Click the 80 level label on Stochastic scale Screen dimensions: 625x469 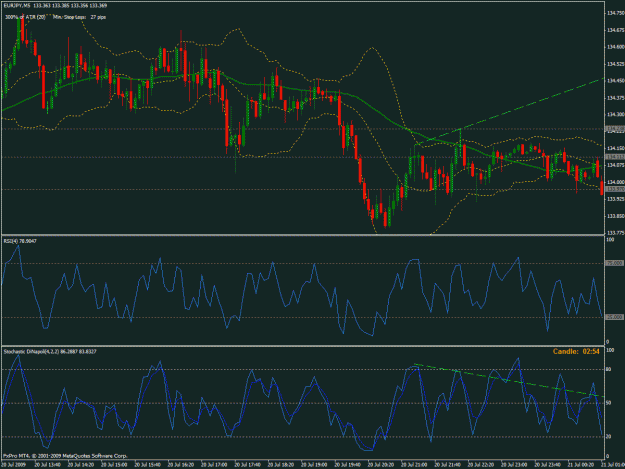609,370
